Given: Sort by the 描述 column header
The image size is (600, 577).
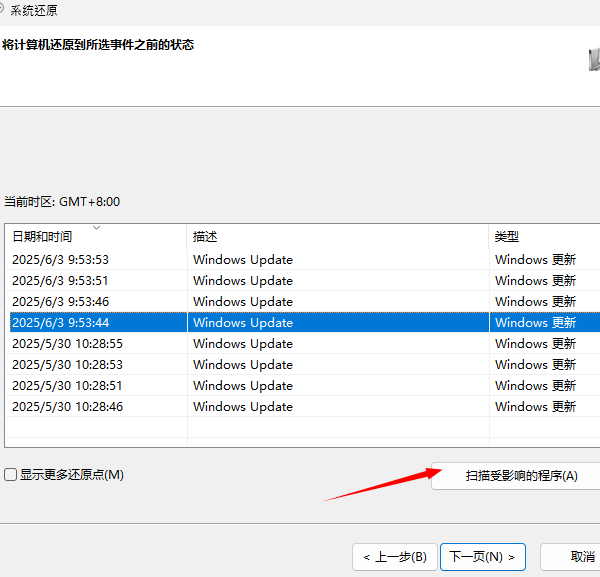Looking at the screenshot, I should [338, 236].
